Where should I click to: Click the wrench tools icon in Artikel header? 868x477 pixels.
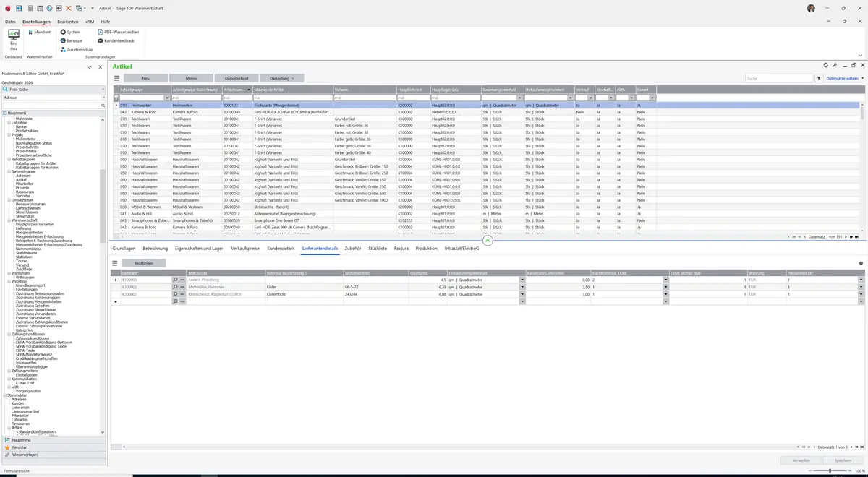[835, 66]
